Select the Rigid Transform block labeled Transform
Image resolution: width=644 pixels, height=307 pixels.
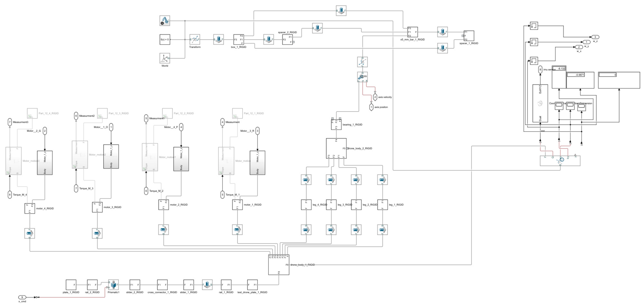click(x=195, y=40)
